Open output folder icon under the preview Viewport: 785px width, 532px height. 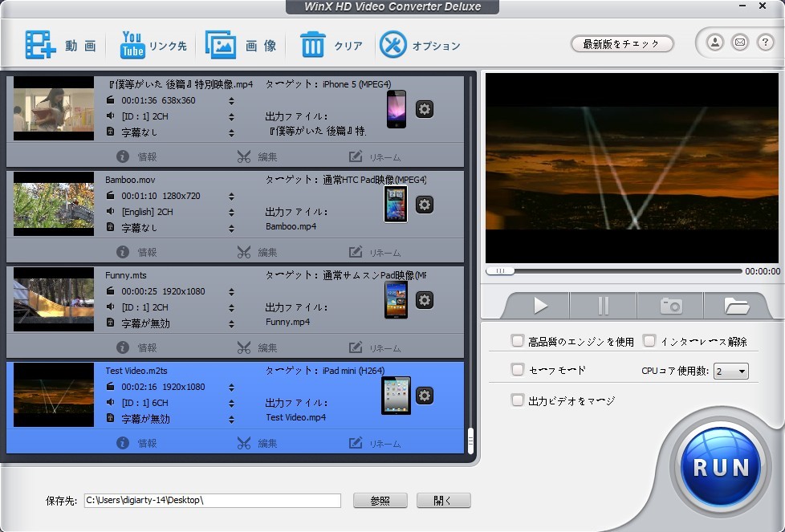coord(736,306)
